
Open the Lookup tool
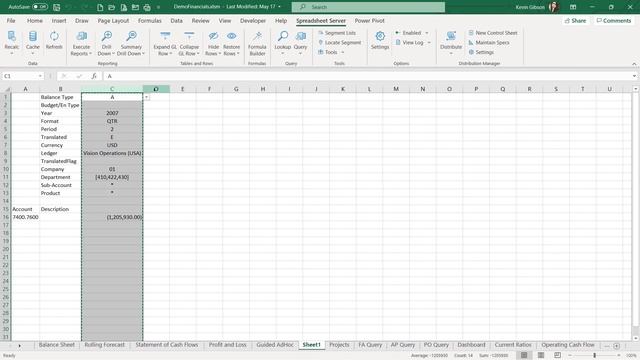282,43
